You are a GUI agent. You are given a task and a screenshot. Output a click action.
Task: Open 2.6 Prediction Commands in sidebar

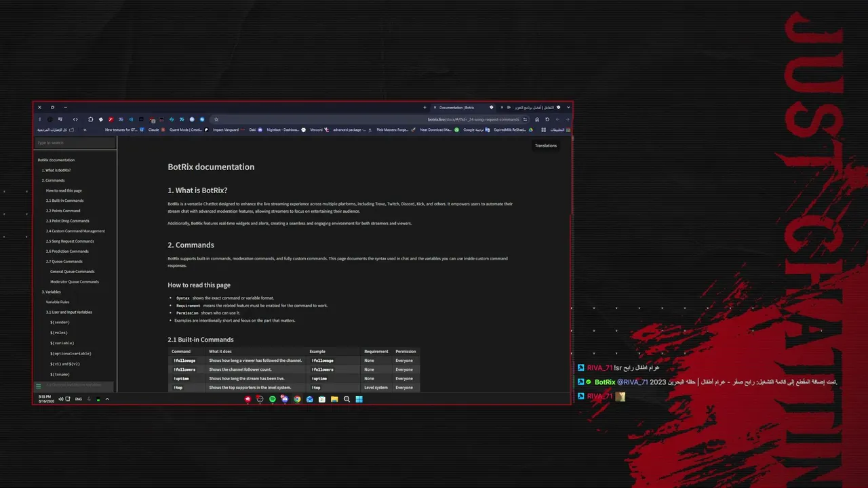(67, 251)
